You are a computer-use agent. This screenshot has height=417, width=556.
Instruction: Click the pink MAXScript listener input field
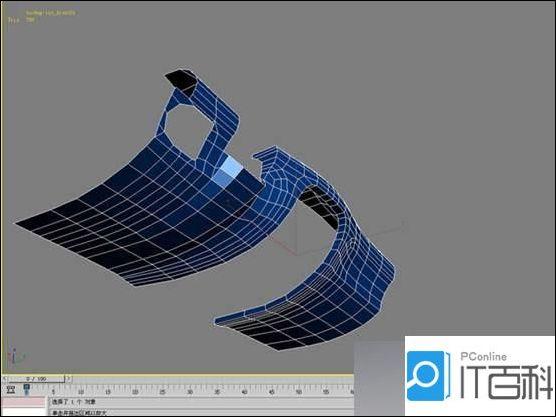tap(23, 402)
